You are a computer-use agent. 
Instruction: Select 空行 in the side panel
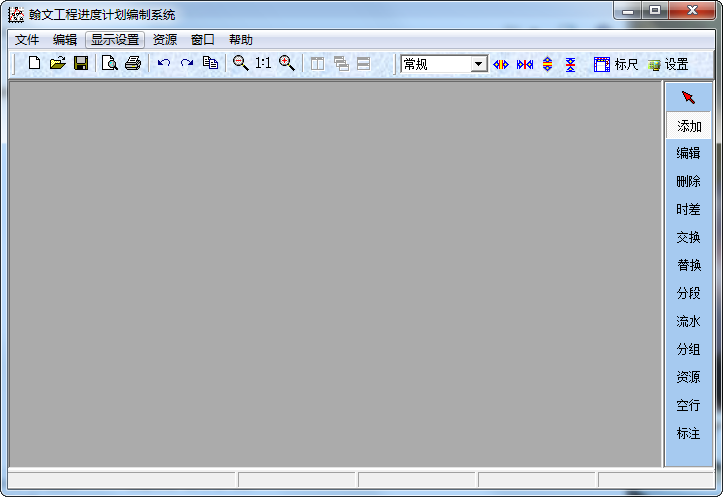click(x=688, y=405)
